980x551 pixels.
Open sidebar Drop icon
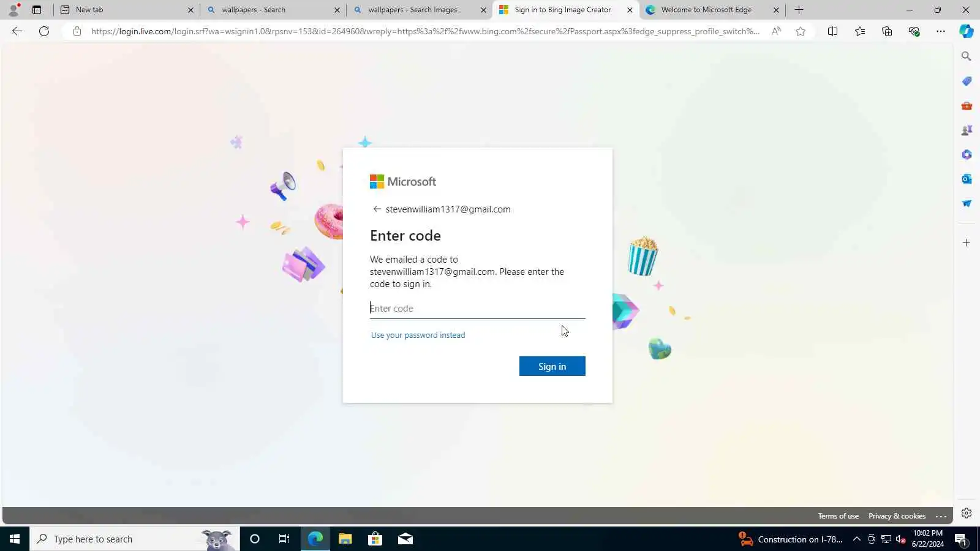967,203
